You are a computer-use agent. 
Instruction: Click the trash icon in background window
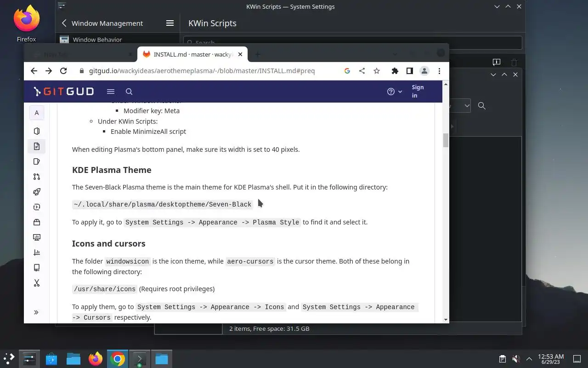point(514,62)
